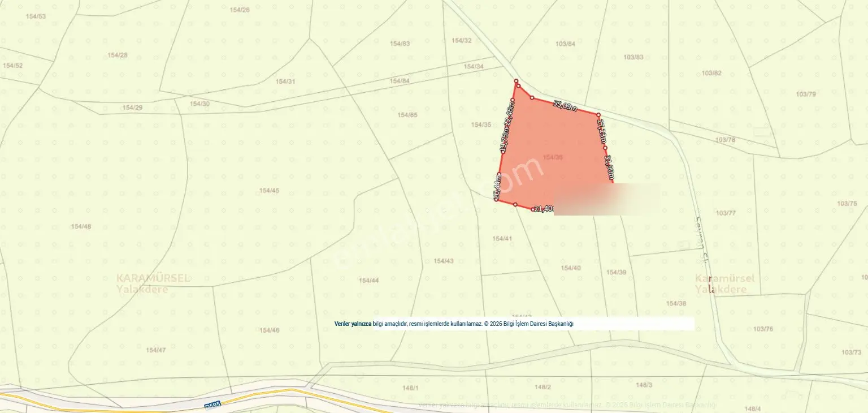Select parcel label 154/46
Image resolution: width=868 pixels, height=413 pixels.
click(x=269, y=330)
